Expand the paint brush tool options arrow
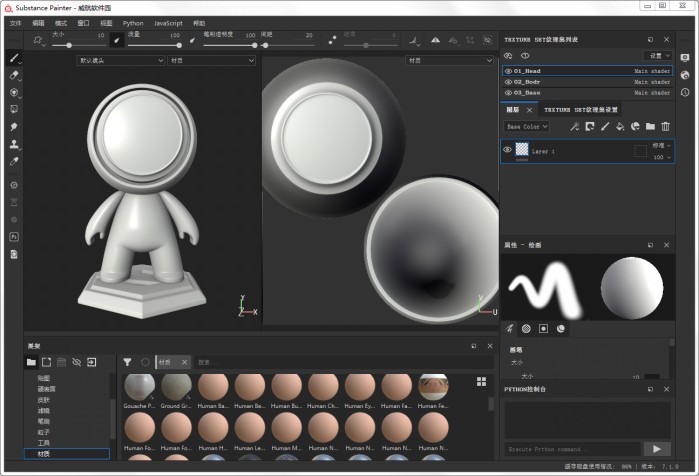This screenshot has height=476, width=699. point(20,63)
